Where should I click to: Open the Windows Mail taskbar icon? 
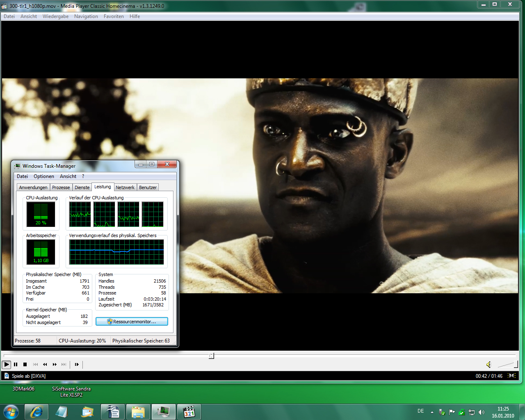pyautogui.click(x=87, y=412)
